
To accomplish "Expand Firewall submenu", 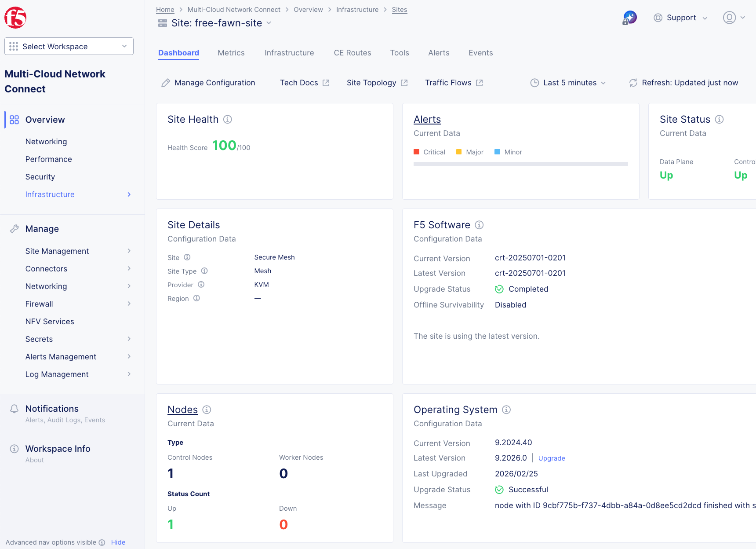I will (x=78, y=304).
